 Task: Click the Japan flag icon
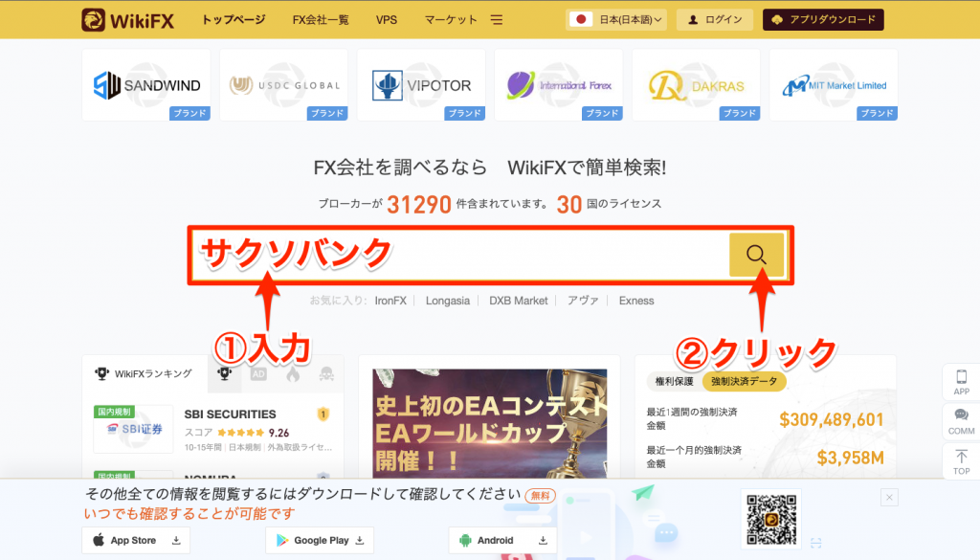pyautogui.click(x=581, y=19)
